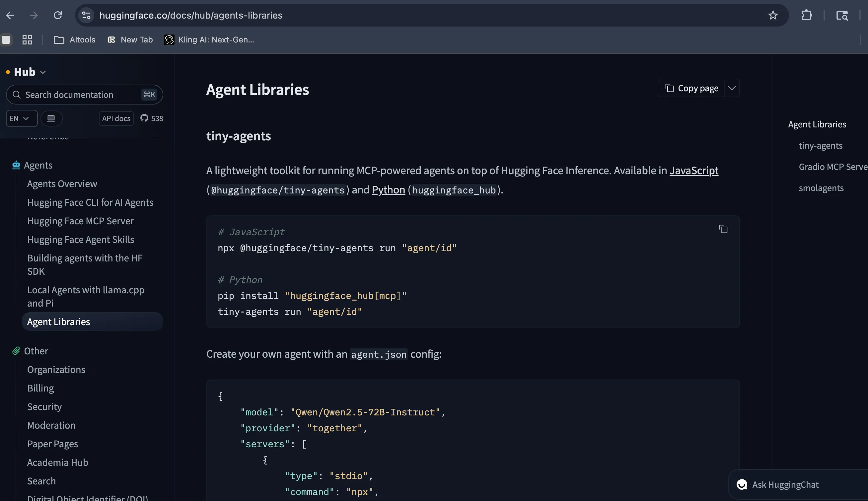Click the Agents section robot icon
868x501 pixels.
click(x=16, y=165)
